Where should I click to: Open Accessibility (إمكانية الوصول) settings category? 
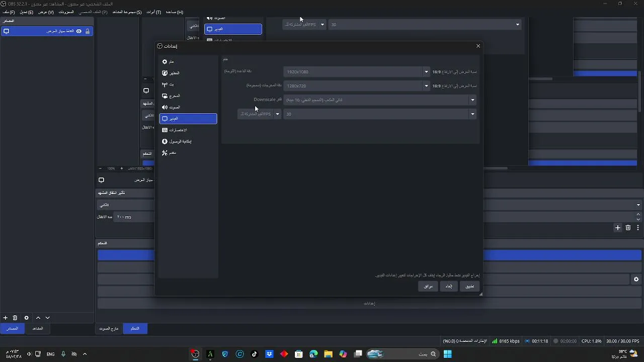pos(188,141)
